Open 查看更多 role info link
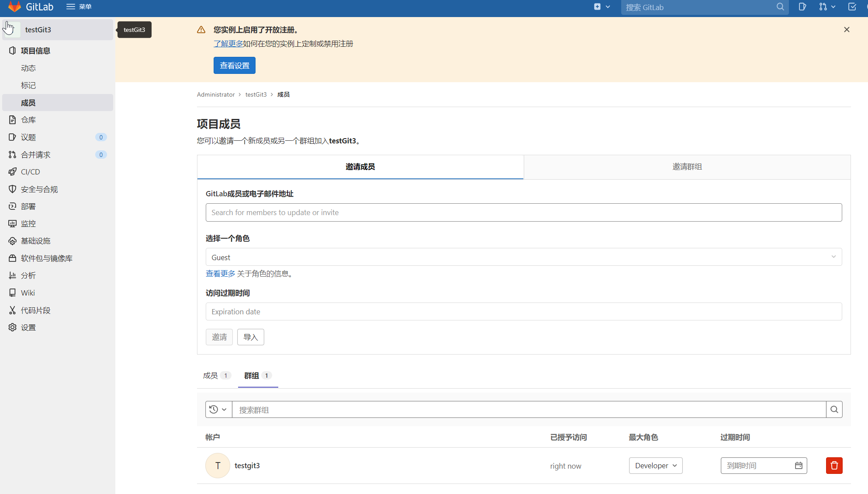This screenshot has width=868, height=494. [x=221, y=274]
